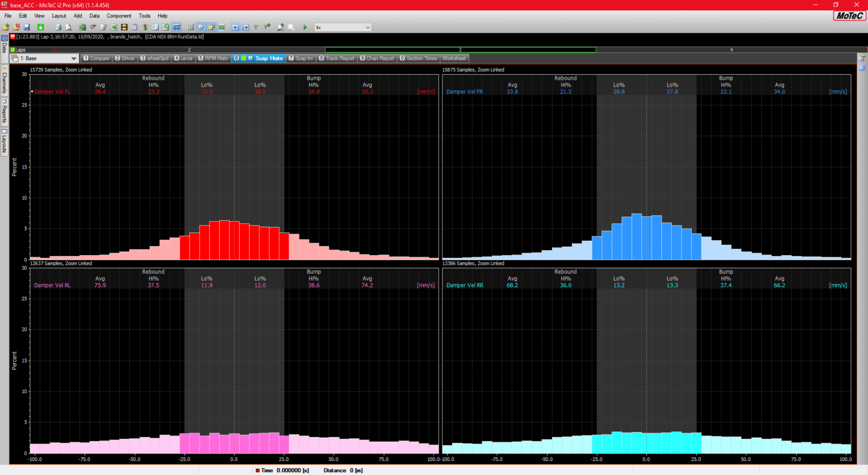Open the Tools menu

[144, 16]
